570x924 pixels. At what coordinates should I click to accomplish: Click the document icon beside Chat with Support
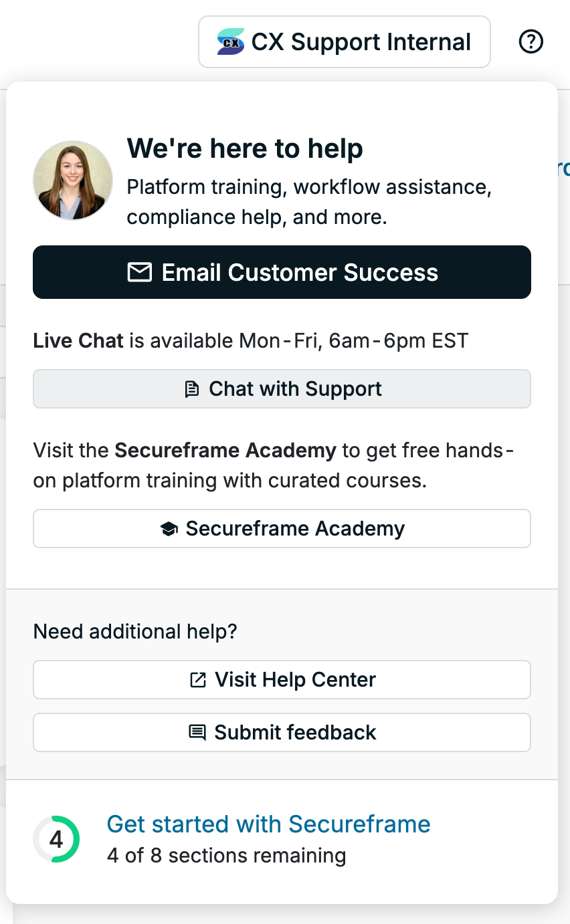192,389
